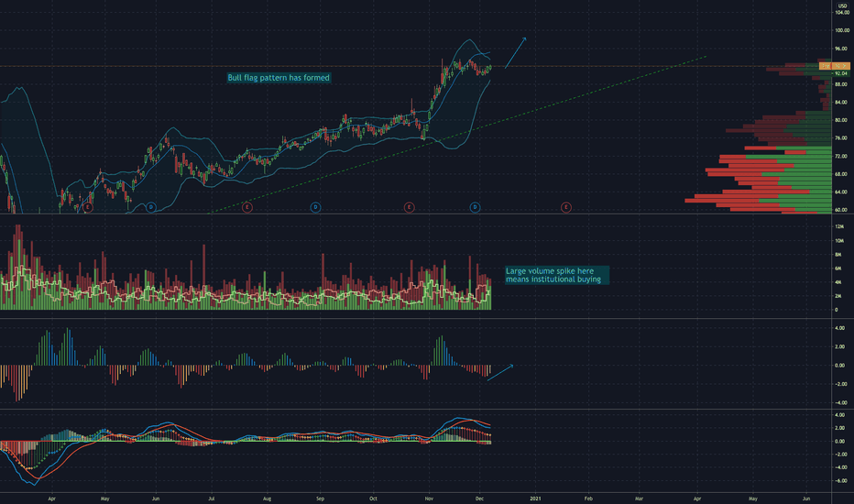Click the 80.00 price axis label
Image resolution: width=854 pixels, height=504 pixels.
(841, 120)
